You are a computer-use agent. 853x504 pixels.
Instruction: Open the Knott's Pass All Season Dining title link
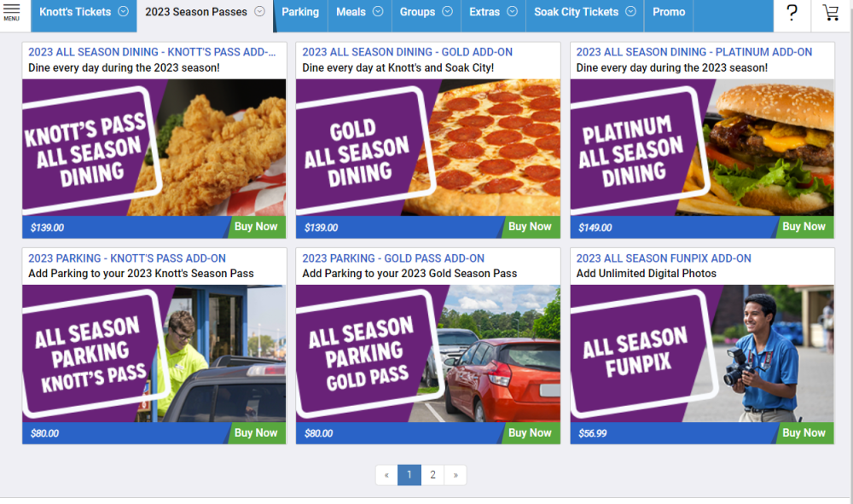pyautogui.click(x=152, y=52)
